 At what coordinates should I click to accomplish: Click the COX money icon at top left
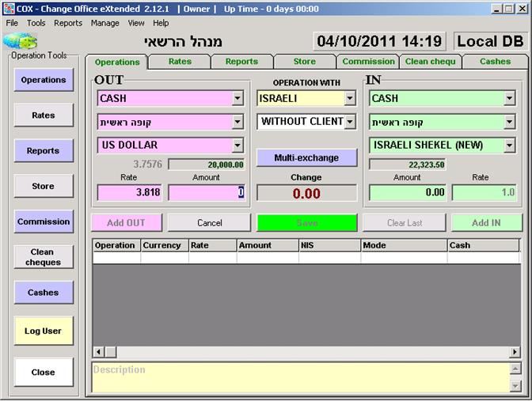pos(25,42)
